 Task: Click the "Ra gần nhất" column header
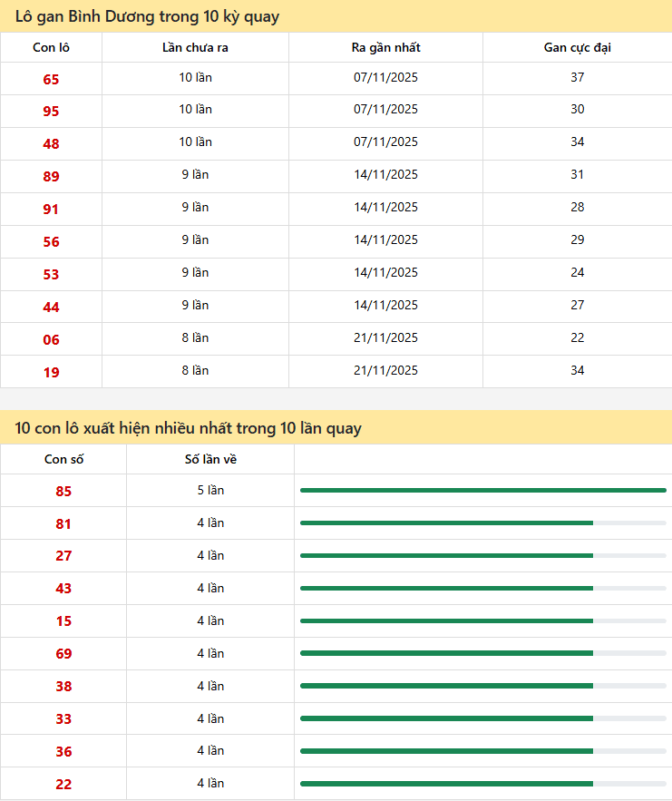(x=385, y=47)
